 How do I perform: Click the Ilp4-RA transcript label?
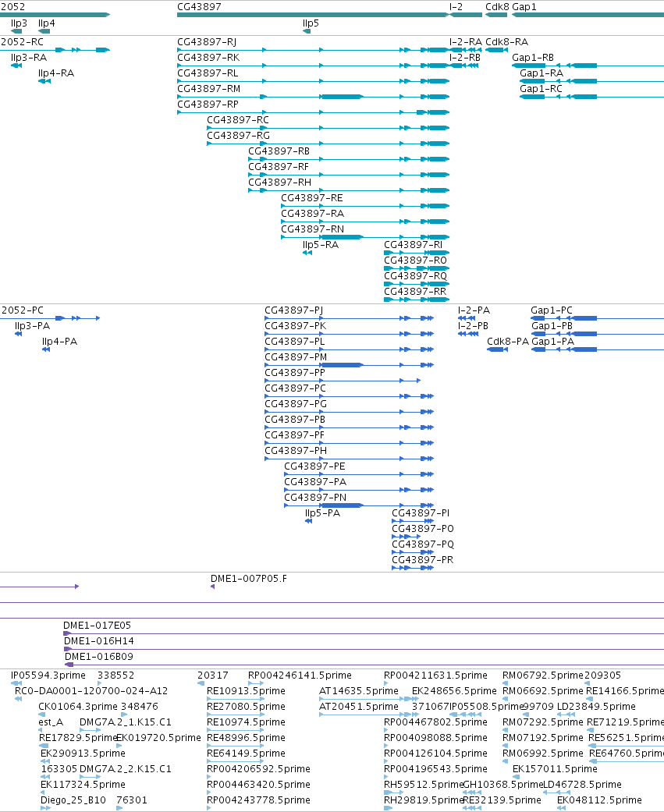(56, 73)
